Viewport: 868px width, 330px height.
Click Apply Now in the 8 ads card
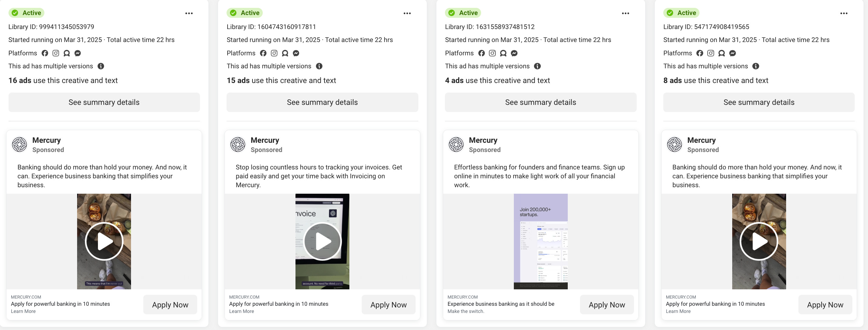[x=825, y=305]
